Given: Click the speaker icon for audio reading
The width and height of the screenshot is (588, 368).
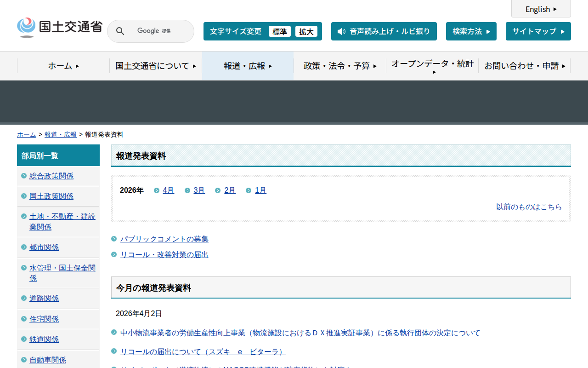Looking at the screenshot, I should (341, 31).
